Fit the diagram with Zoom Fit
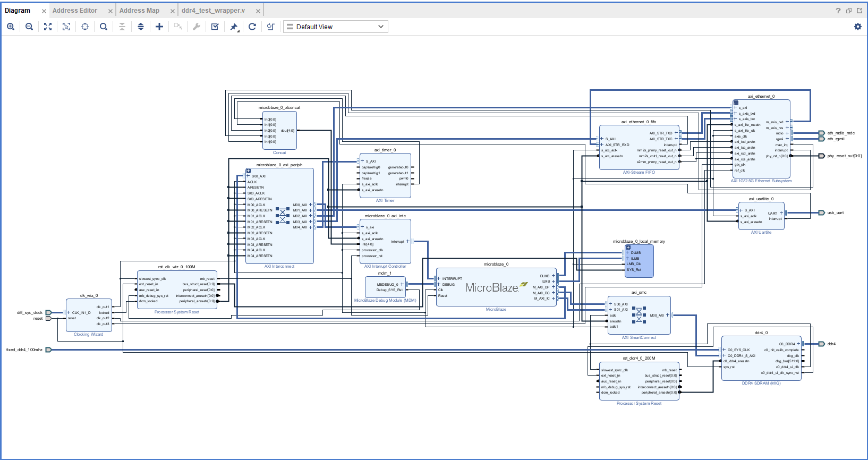Viewport: 868px width, 460px height. 48,27
